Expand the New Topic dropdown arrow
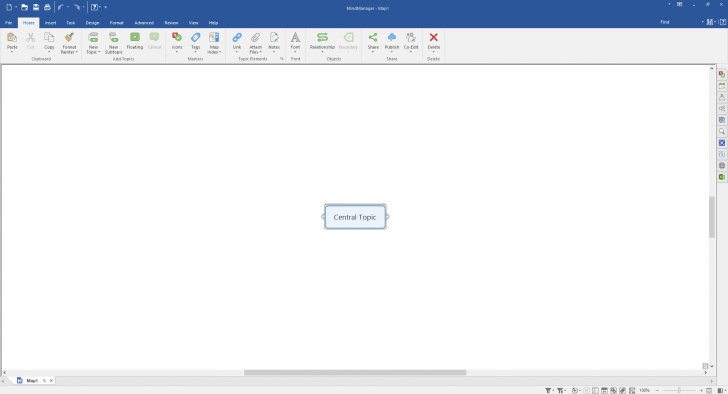728x394 pixels. coord(99,52)
